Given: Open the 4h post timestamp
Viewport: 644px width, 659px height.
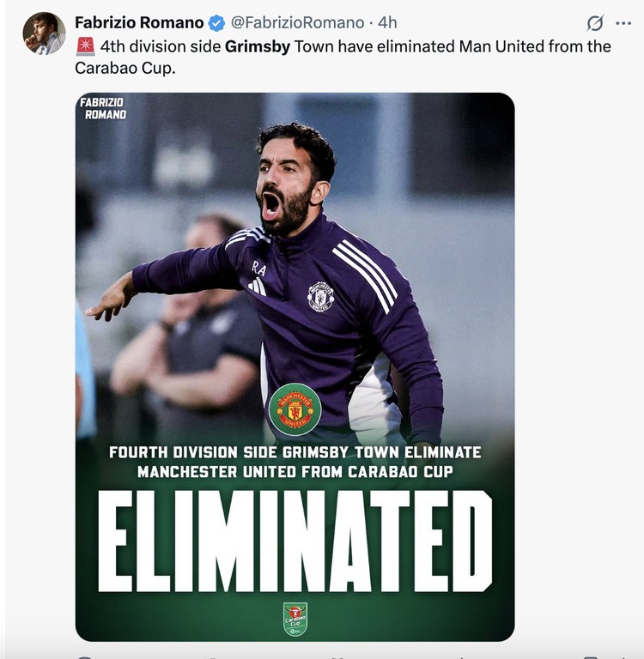Looking at the screenshot, I should click(387, 22).
